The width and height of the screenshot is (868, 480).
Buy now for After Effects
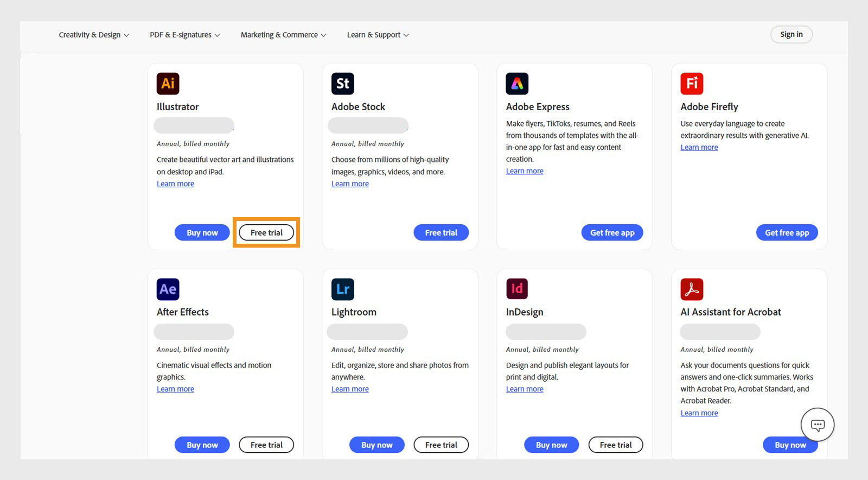coord(202,445)
